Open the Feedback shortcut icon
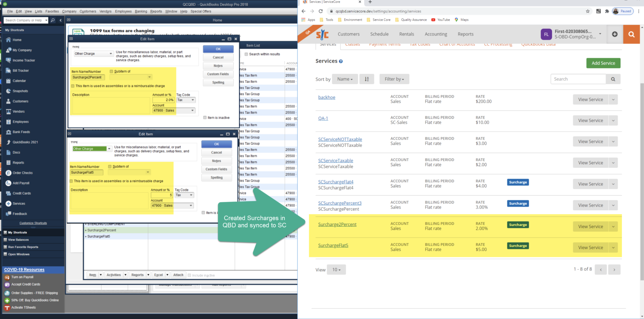644x319 pixels. coord(8,214)
